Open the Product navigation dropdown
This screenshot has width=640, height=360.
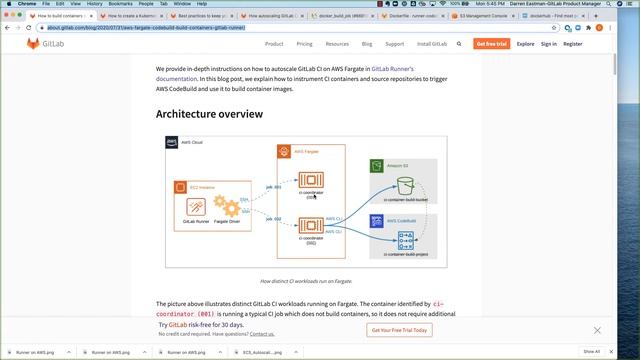pos(274,44)
